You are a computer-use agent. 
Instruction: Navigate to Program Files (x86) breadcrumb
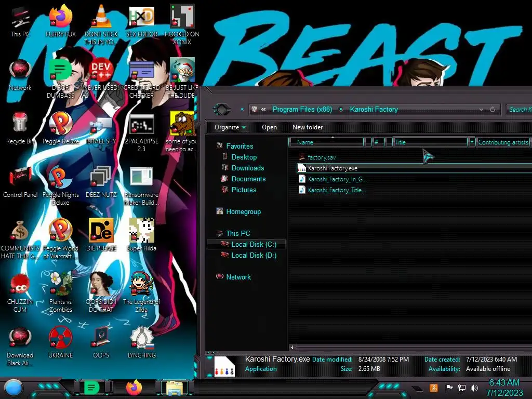(x=302, y=109)
